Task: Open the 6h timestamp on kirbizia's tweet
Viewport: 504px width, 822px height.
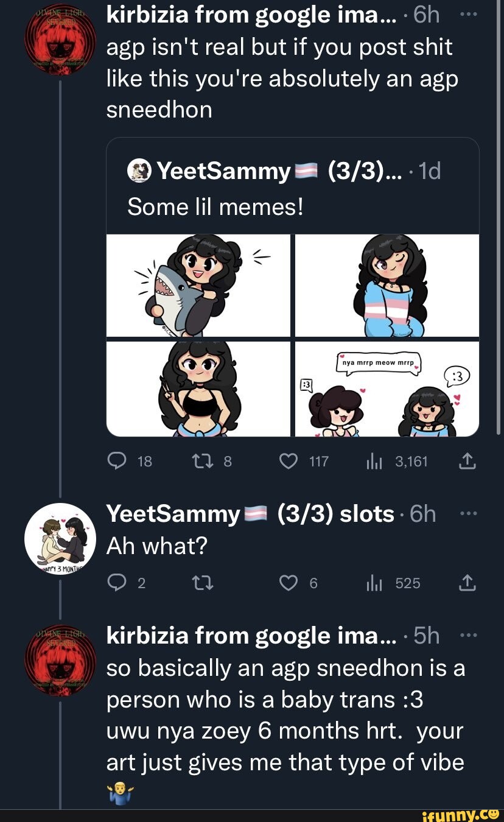Action: pos(427,13)
